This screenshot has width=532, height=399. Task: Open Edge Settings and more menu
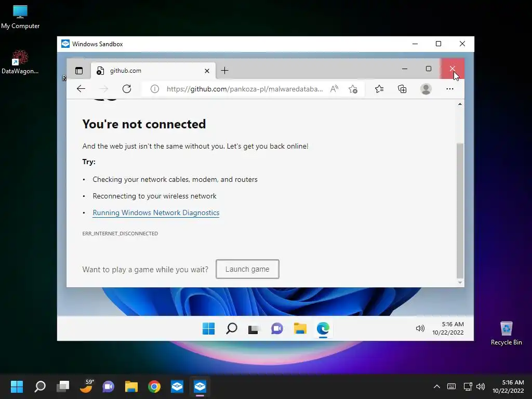pyautogui.click(x=450, y=89)
